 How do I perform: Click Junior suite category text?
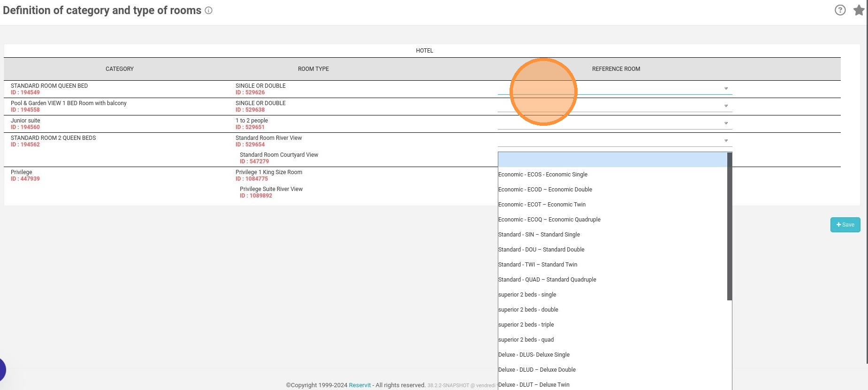(x=25, y=121)
